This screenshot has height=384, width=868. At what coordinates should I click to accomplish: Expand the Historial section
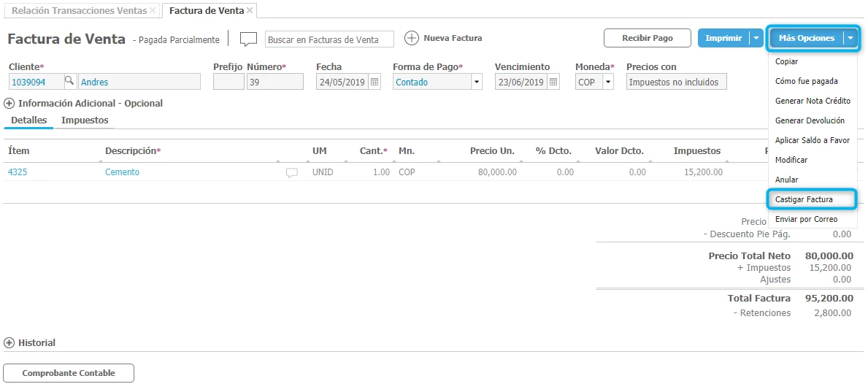pyautogui.click(x=9, y=343)
